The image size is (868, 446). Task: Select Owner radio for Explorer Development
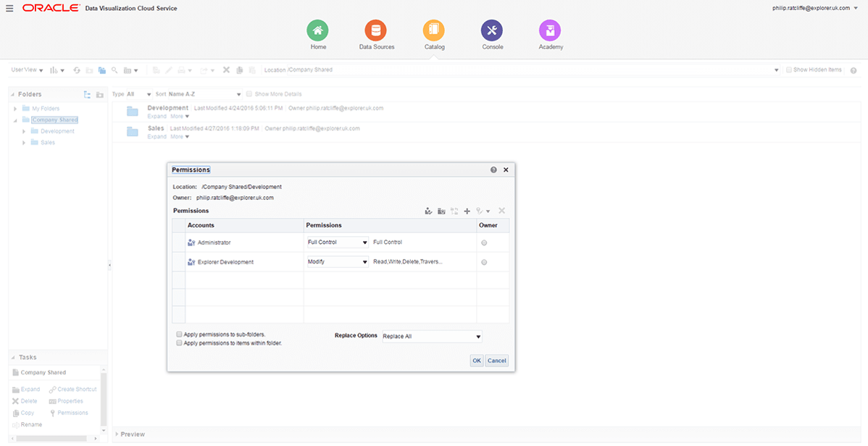tap(485, 262)
